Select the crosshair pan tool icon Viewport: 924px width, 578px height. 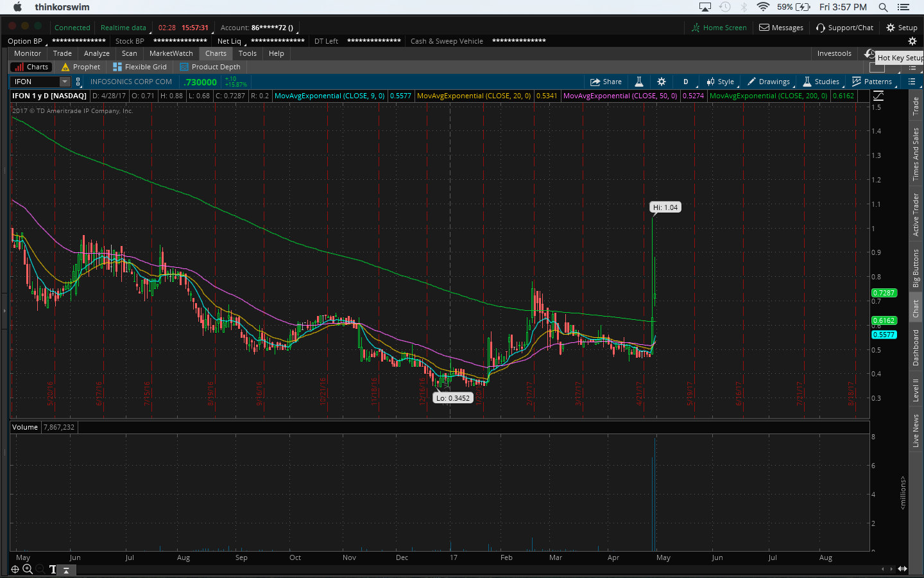click(15, 569)
